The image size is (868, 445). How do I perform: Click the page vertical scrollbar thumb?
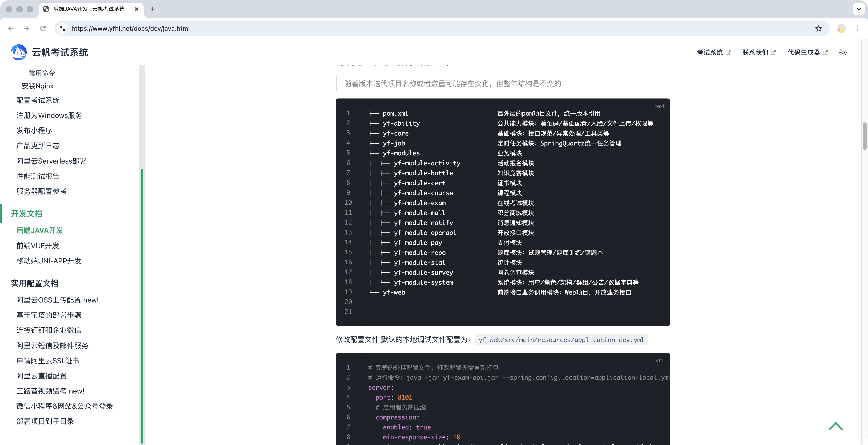[x=865, y=136]
